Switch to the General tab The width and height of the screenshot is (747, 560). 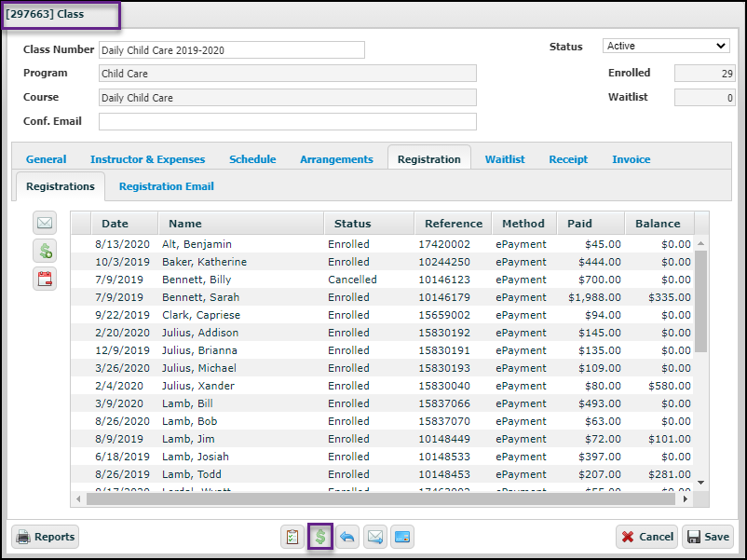[x=47, y=159]
